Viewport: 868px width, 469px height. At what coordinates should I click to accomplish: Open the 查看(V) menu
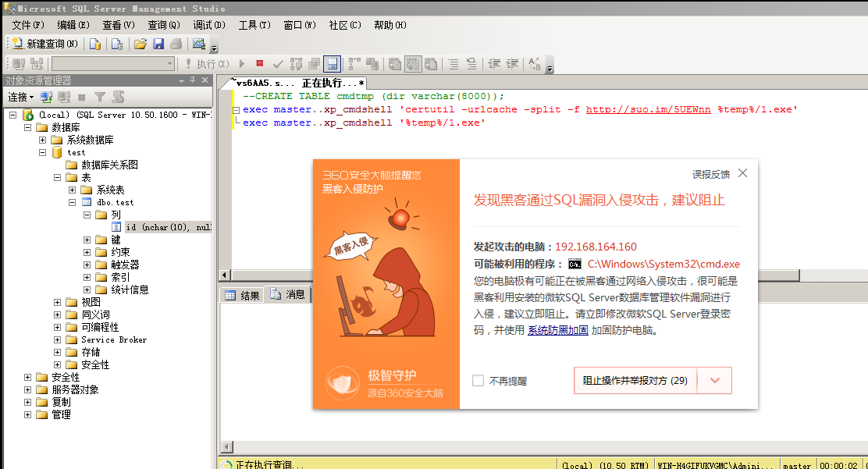point(119,25)
